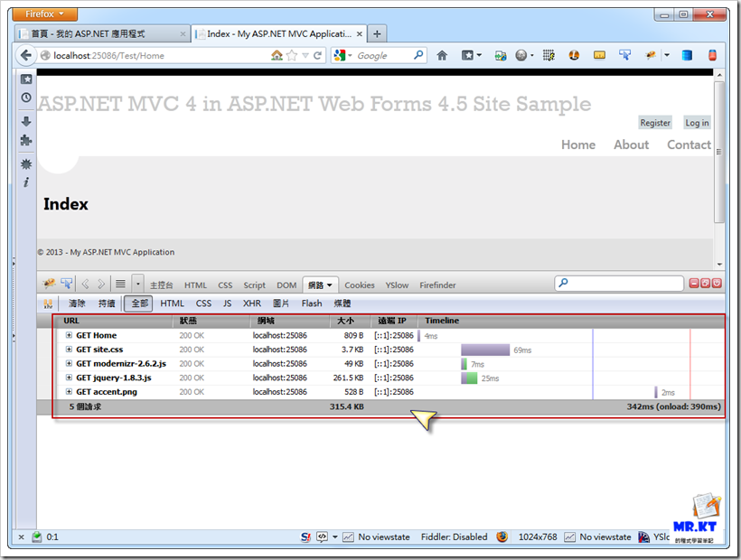Screen dimensions: 741x560
Task: Expand the GET jquery-1.8.3.js request
Action: 69,378
